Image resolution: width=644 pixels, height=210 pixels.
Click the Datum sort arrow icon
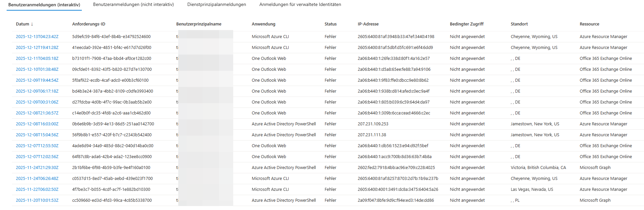[32, 24]
